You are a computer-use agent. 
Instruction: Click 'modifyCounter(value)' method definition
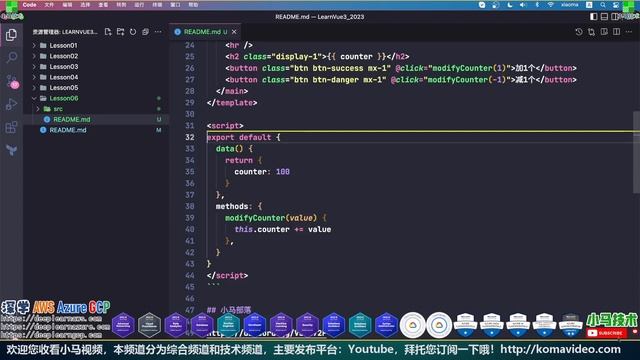[x=271, y=218]
